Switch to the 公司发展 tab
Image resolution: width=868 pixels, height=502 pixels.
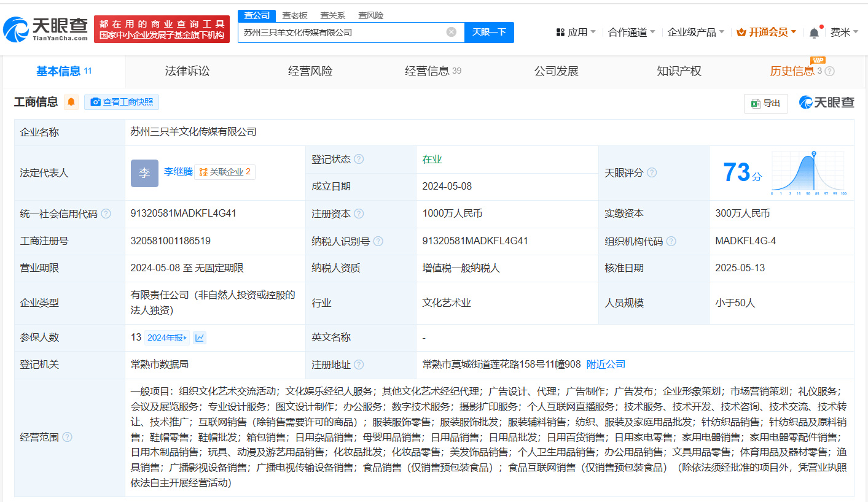click(x=557, y=71)
